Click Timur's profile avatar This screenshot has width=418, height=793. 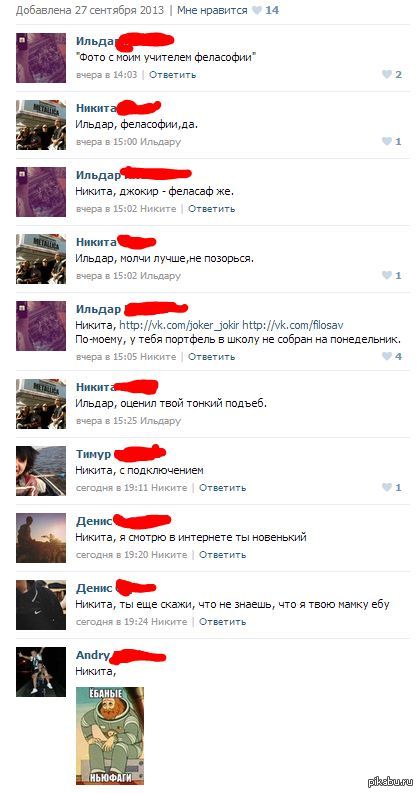(x=41, y=471)
